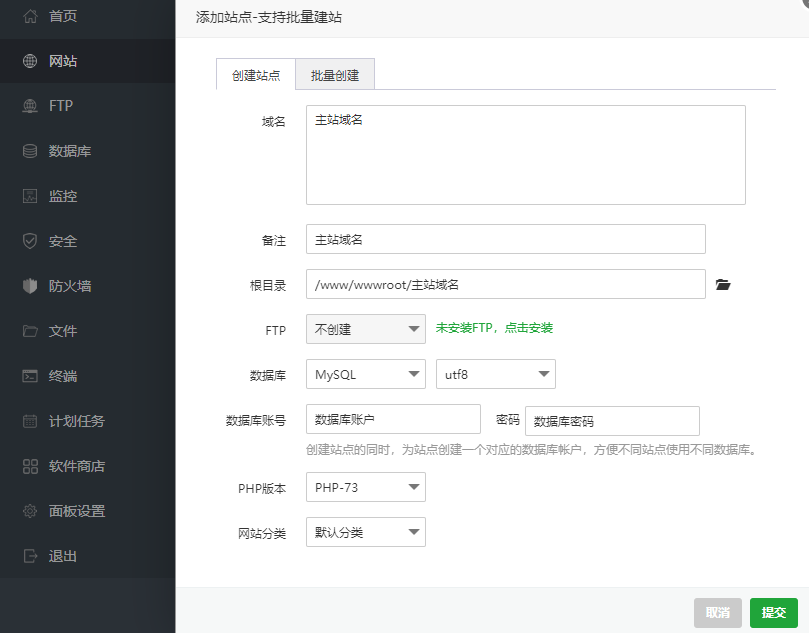Screen dimensions: 809x633
Task: Click folder icon to browse root directory
Action: click(x=724, y=285)
